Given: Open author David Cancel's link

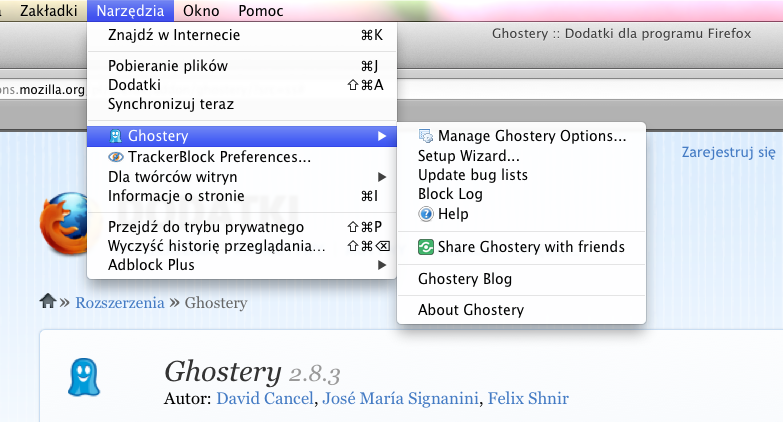Looking at the screenshot, I should [263, 399].
